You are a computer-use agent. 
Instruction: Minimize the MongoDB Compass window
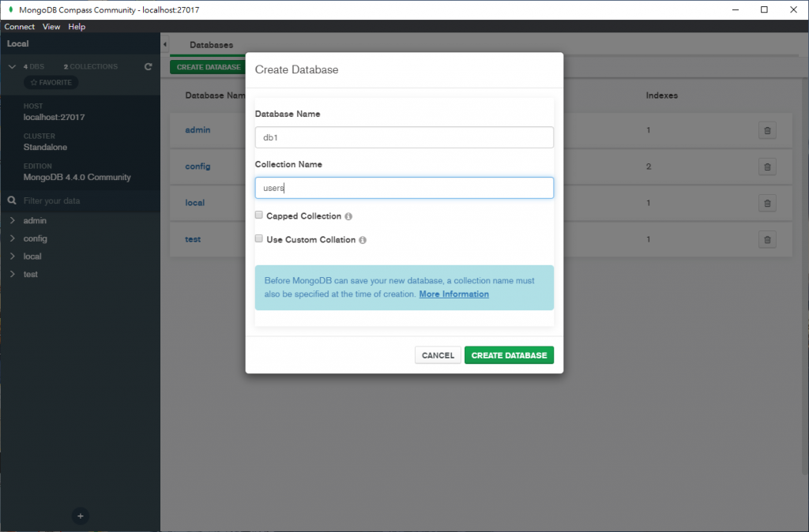click(736, 9)
